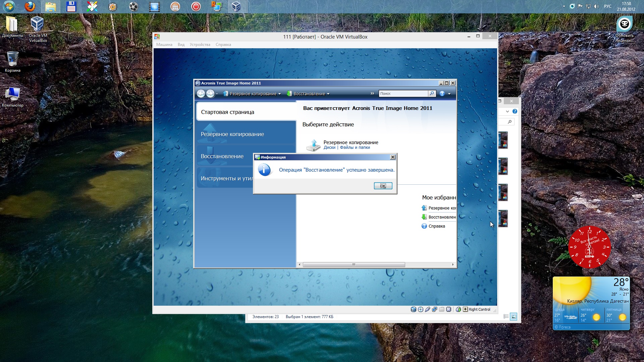The height and width of the screenshot is (362, 644).
Task: Click the VirtualBox optical disc status icon
Action: pos(421,309)
